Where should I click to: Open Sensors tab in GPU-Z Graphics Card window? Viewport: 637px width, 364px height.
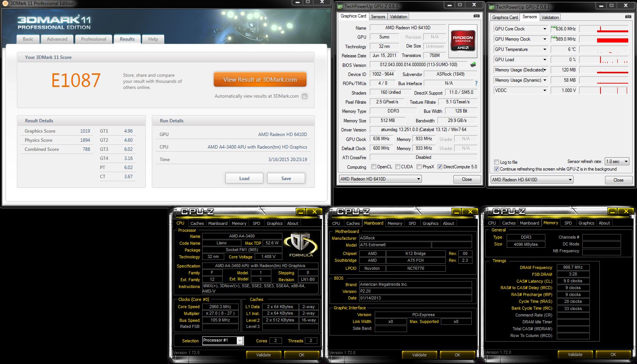(x=378, y=17)
